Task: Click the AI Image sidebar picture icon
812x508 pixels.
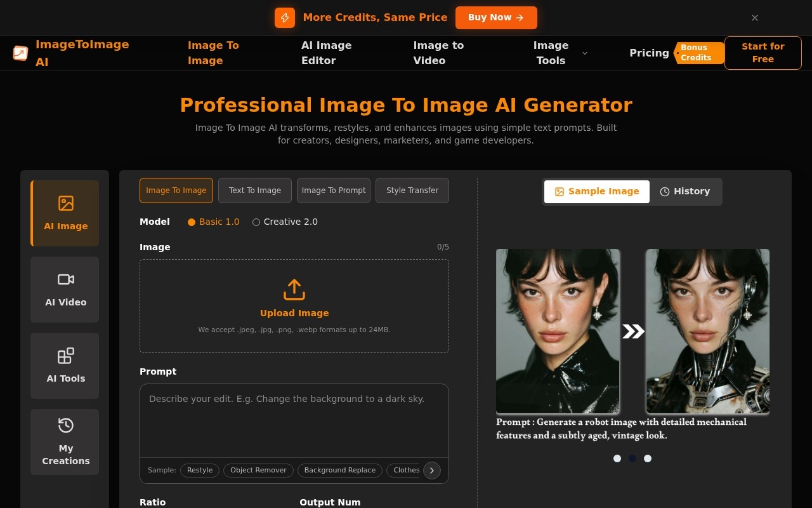Action: (x=66, y=203)
